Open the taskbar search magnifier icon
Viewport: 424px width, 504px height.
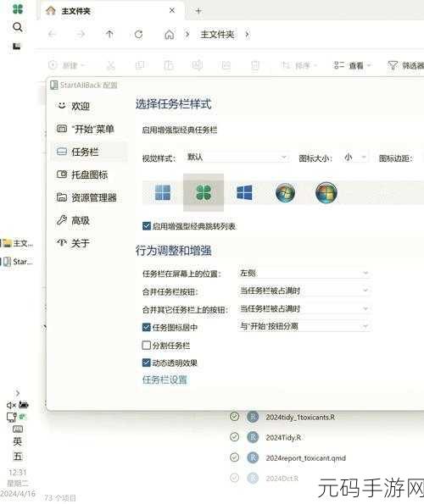point(17,27)
